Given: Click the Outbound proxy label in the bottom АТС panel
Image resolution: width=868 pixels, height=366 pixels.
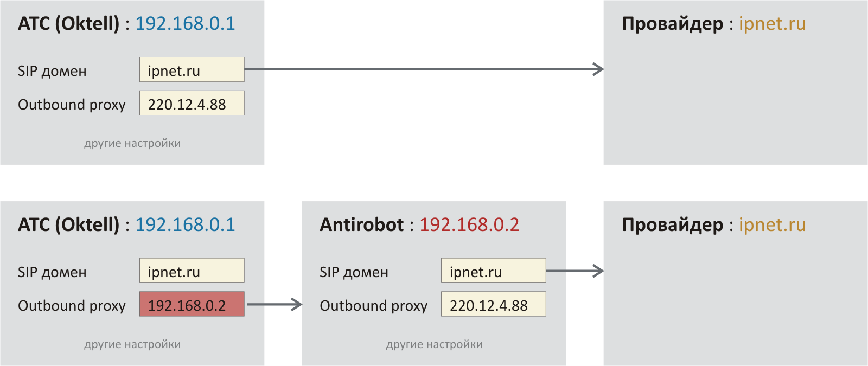Looking at the screenshot, I should (72, 306).
